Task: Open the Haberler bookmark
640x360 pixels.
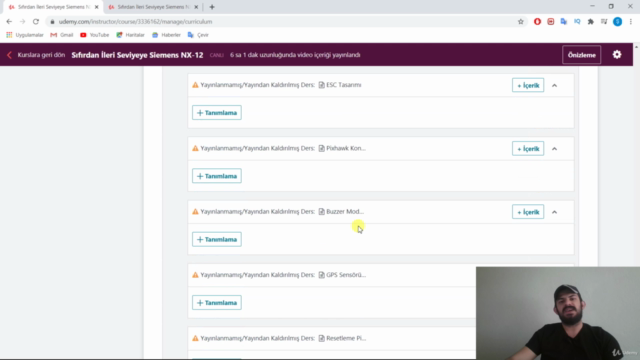Action: pyautogui.click(x=166, y=35)
